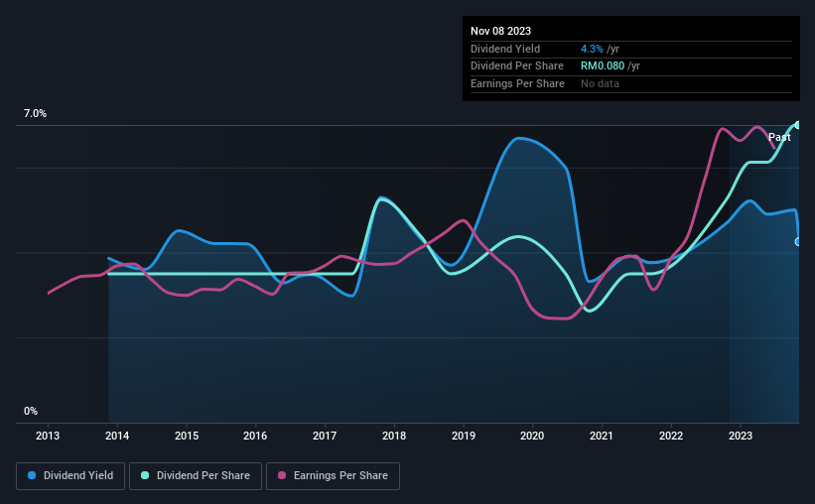The height and width of the screenshot is (504, 815).
Task: Toggle the Dividend Yield legend button
Action: (x=70, y=476)
